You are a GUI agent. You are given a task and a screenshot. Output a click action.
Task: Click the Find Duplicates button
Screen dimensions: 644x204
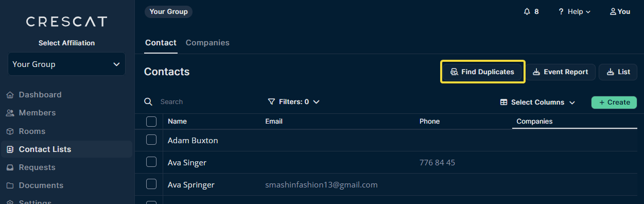[483, 72]
